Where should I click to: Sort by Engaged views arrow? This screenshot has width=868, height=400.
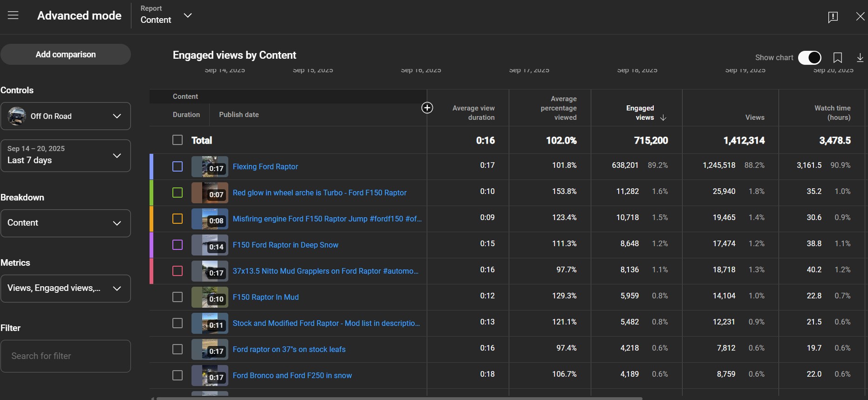pos(663,118)
